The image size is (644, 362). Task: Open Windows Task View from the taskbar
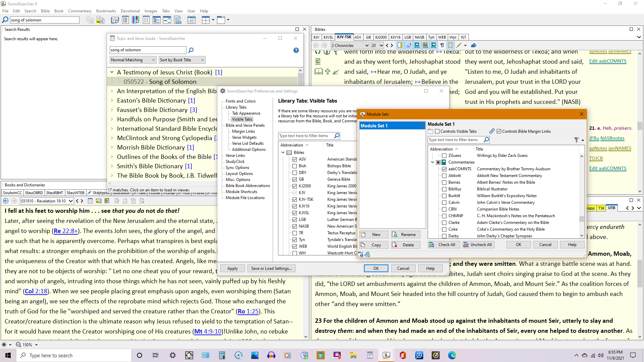click(156, 355)
